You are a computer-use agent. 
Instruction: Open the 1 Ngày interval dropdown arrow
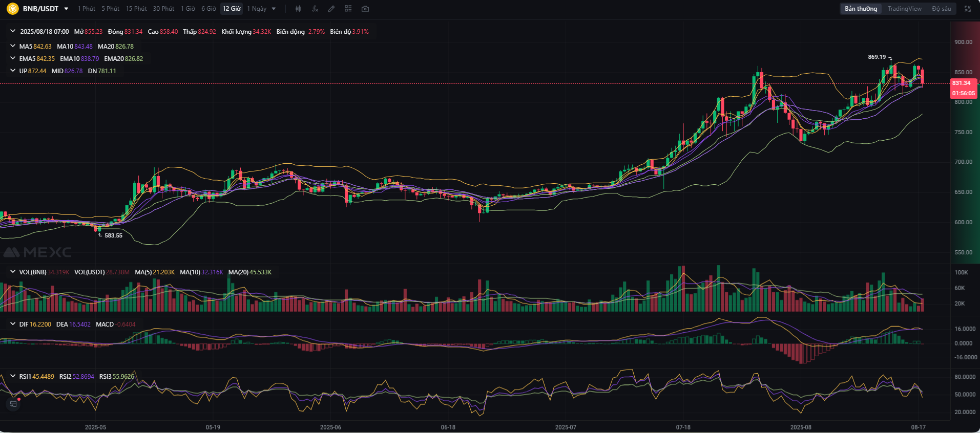274,9
